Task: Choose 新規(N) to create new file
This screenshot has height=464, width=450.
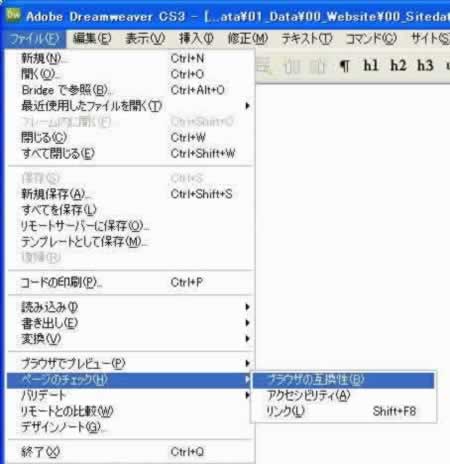Action: (x=131, y=58)
